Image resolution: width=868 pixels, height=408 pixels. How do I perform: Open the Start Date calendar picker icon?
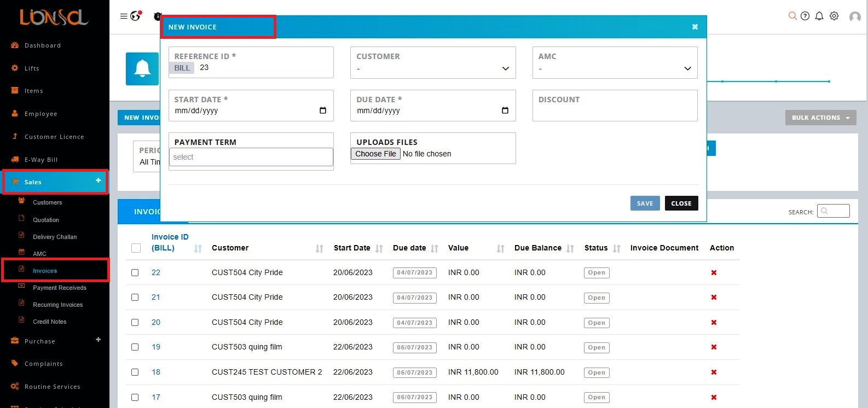pos(323,110)
